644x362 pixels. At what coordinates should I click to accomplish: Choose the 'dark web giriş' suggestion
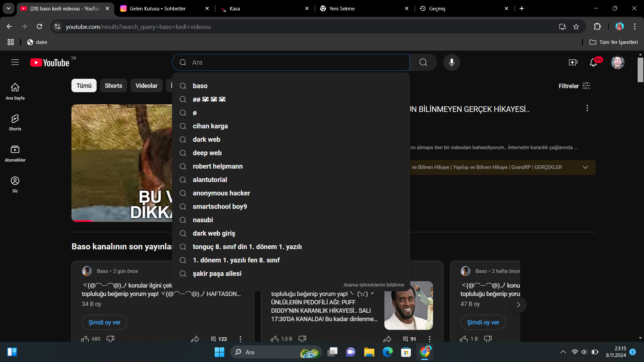point(214,233)
